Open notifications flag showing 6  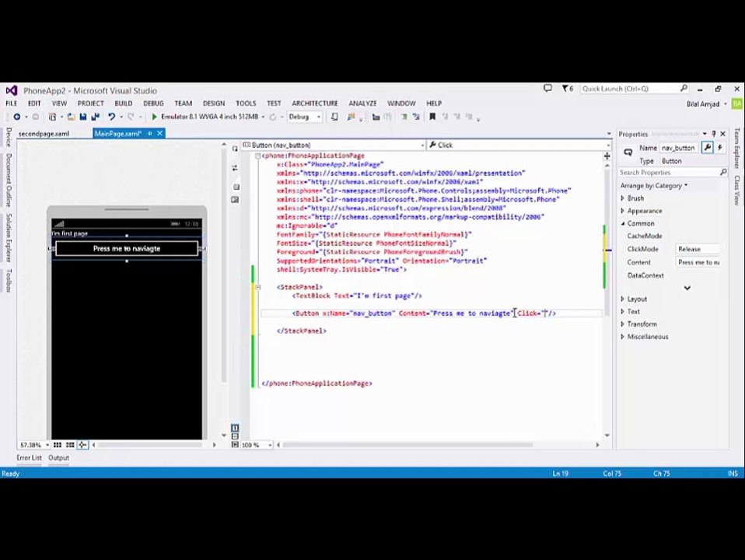(x=568, y=89)
